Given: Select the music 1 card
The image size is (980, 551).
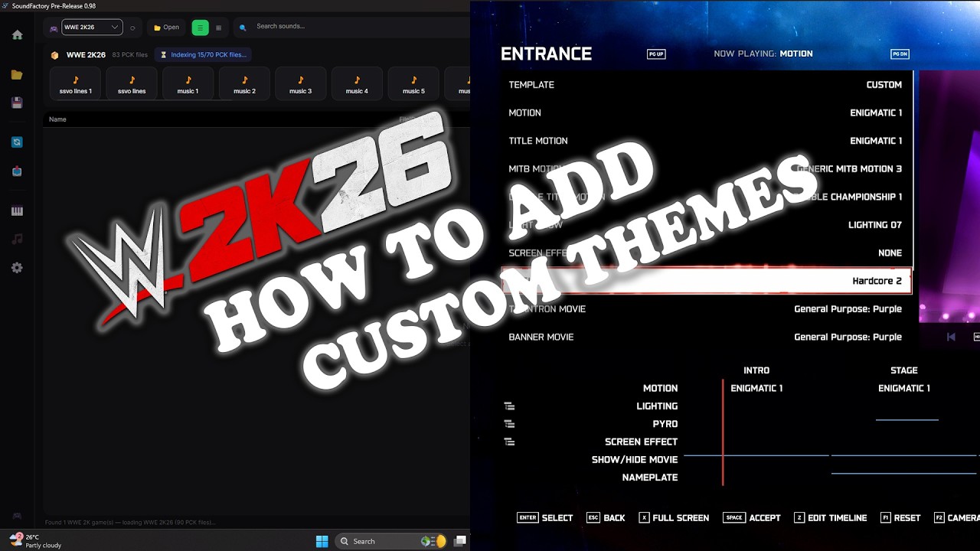Looking at the screenshot, I should tap(188, 83).
